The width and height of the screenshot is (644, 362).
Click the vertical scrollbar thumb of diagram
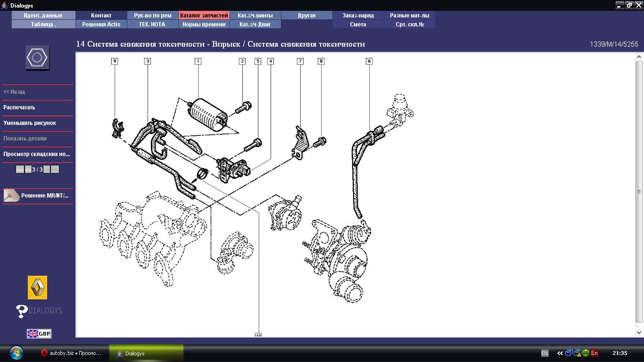(x=639, y=192)
